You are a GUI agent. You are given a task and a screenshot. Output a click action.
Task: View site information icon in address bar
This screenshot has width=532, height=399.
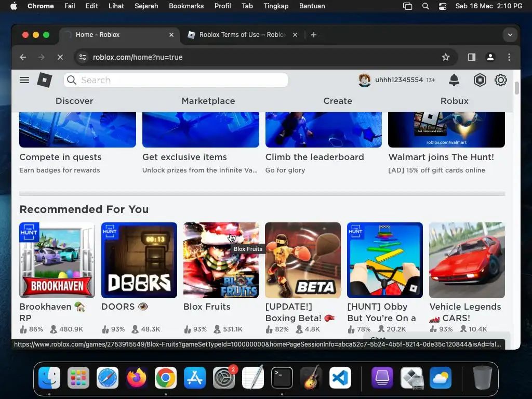click(83, 57)
